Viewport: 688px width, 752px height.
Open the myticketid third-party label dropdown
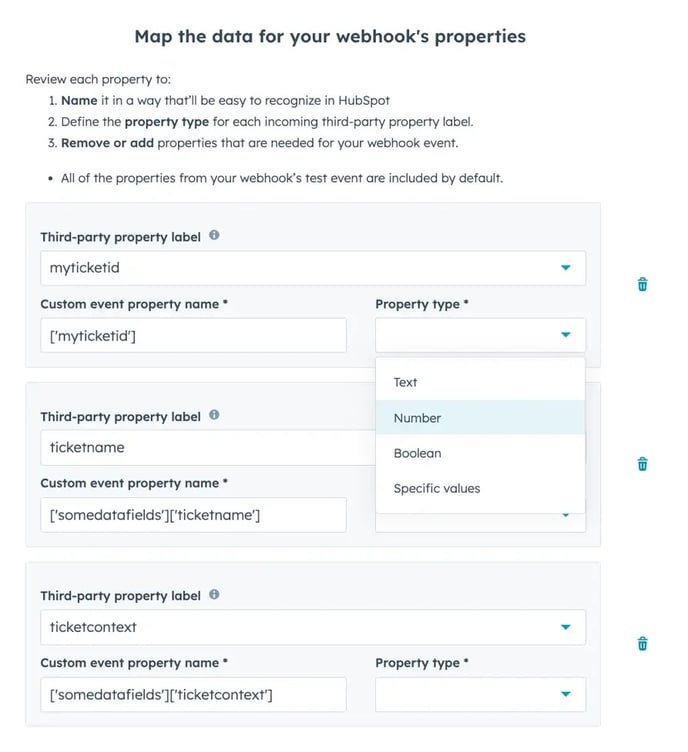pyautogui.click(x=565, y=268)
